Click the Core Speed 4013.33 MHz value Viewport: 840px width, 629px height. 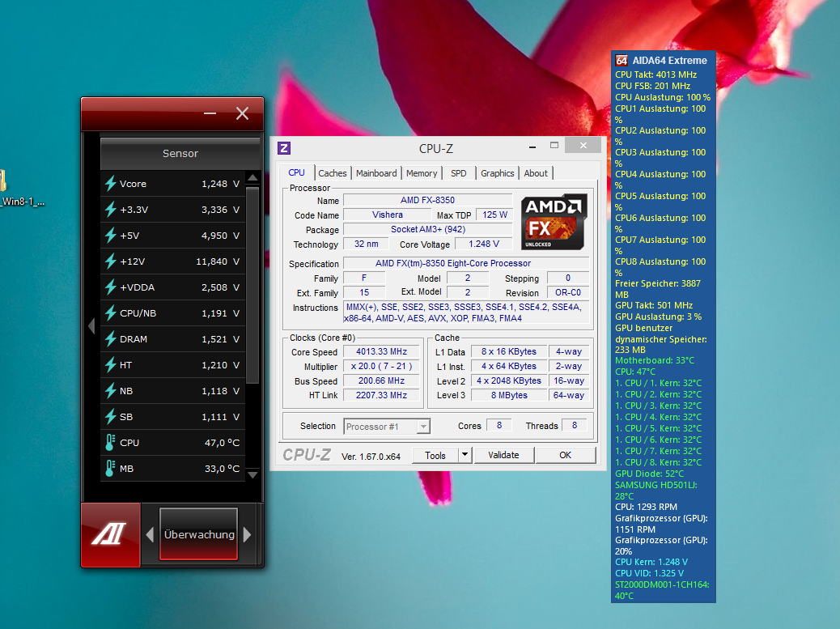[381, 351]
